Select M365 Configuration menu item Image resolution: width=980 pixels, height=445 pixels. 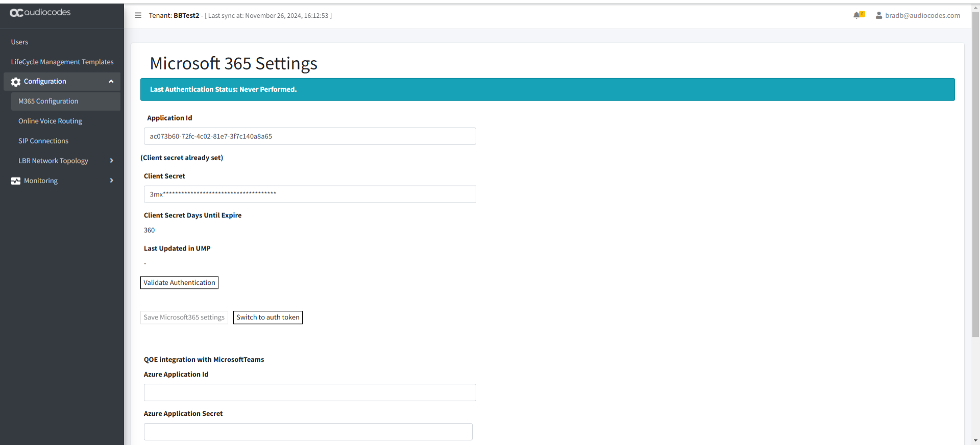65,101
